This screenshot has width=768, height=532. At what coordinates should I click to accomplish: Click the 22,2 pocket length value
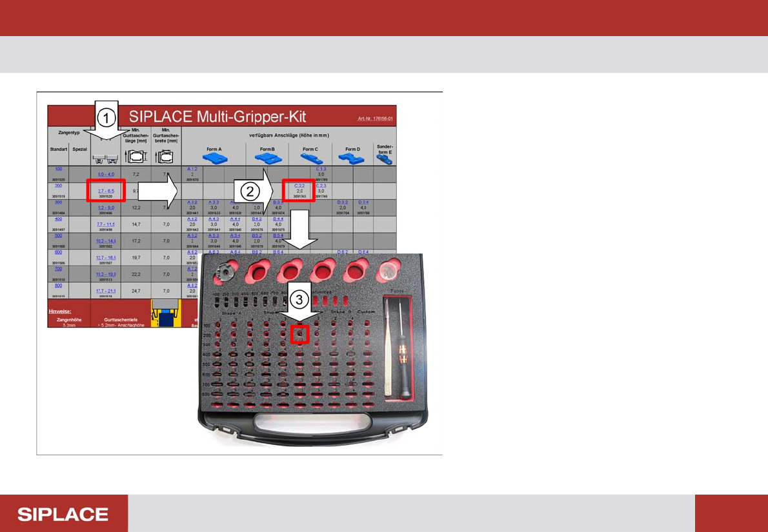pos(135,275)
